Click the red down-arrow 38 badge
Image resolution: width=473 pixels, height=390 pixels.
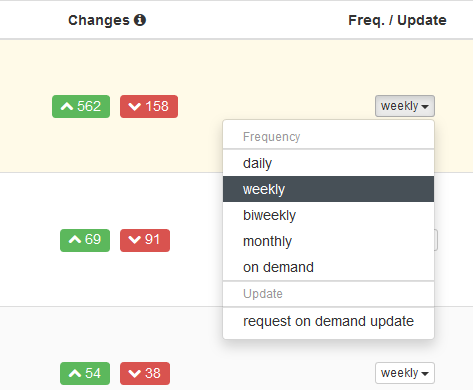[145, 373]
